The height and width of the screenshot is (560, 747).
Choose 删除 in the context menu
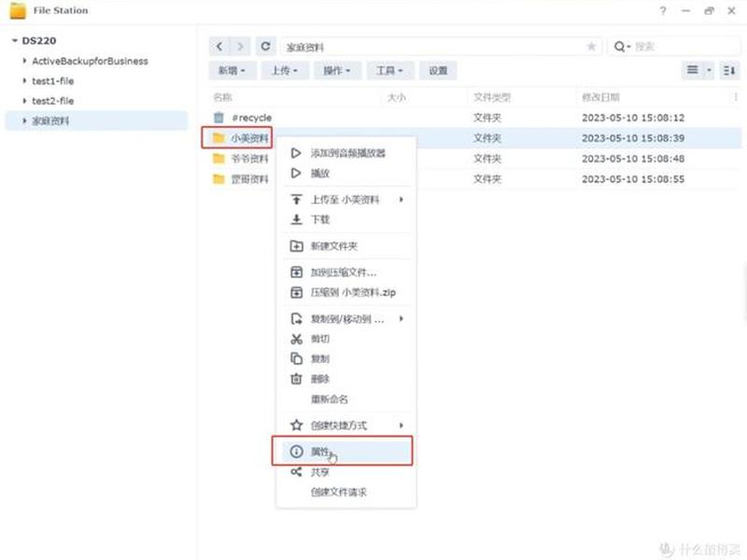pyautogui.click(x=347, y=379)
